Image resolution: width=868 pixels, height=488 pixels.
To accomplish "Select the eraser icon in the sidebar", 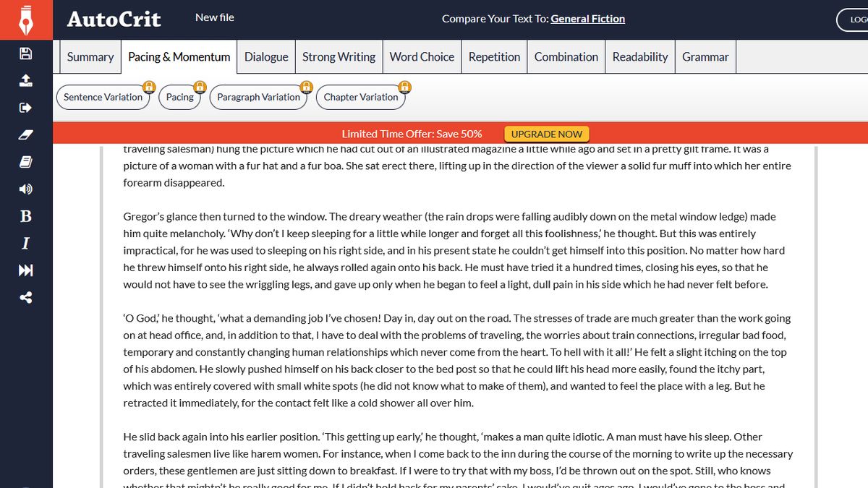I will click(x=25, y=134).
